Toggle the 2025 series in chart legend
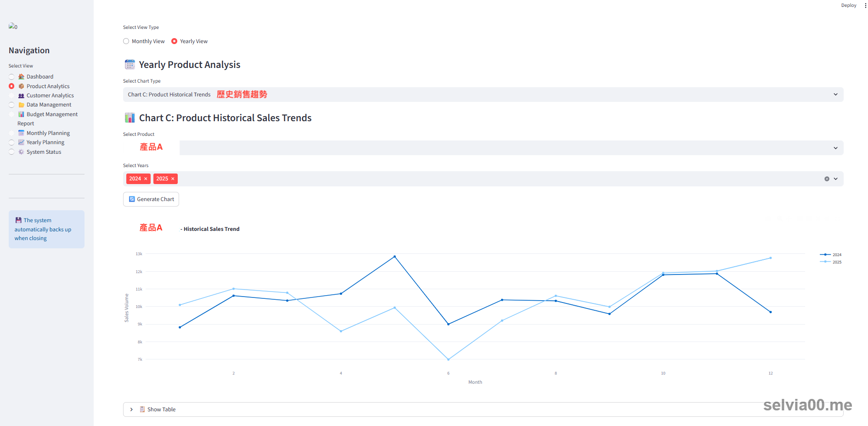Image resolution: width=868 pixels, height=426 pixels. coord(831,262)
